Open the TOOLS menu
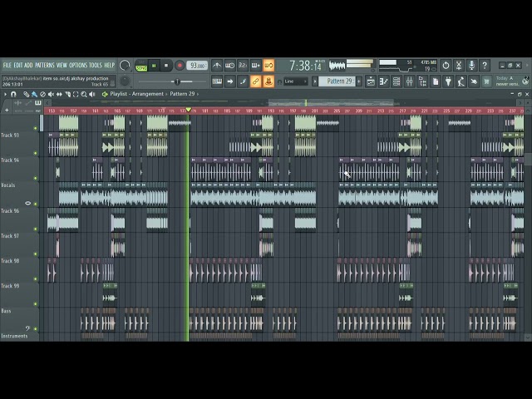This screenshot has height=399, width=532. click(x=96, y=65)
